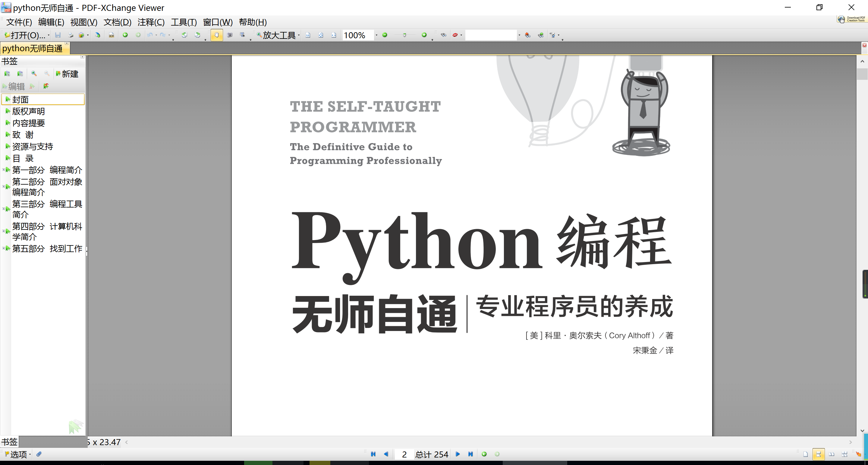Click the First Page navigation icon
868x465 pixels.
[x=373, y=454]
